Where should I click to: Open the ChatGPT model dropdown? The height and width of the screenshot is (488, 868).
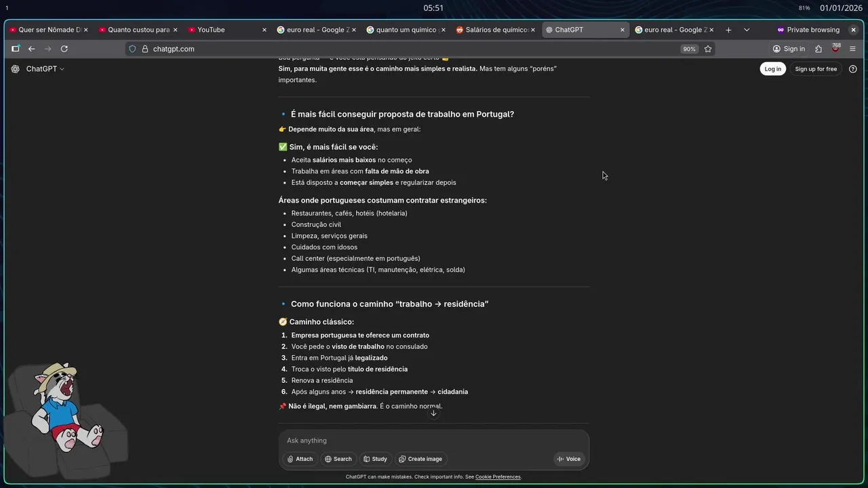click(45, 69)
